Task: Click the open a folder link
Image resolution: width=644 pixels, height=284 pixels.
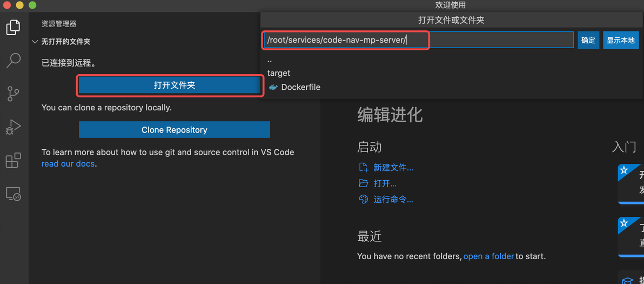Action: pyautogui.click(x=488, y=256)
